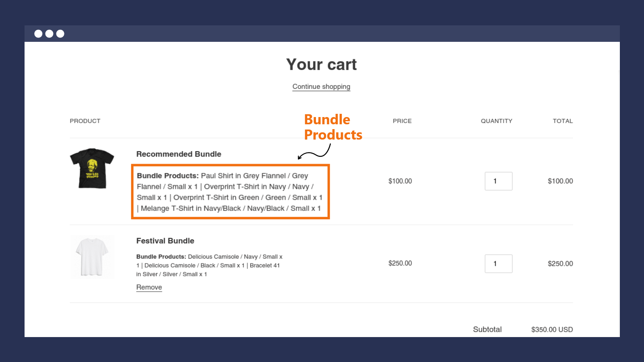Open the Continue shopping link

pyautogui.click(x=321, y=86)
